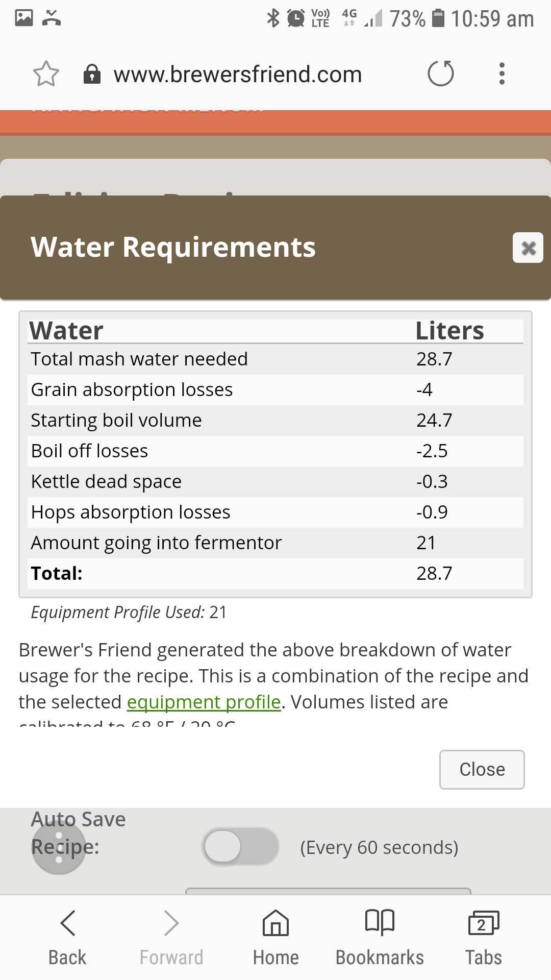Close Water Requirements dialog with X

pyautogui.click(x=528, y=248)
